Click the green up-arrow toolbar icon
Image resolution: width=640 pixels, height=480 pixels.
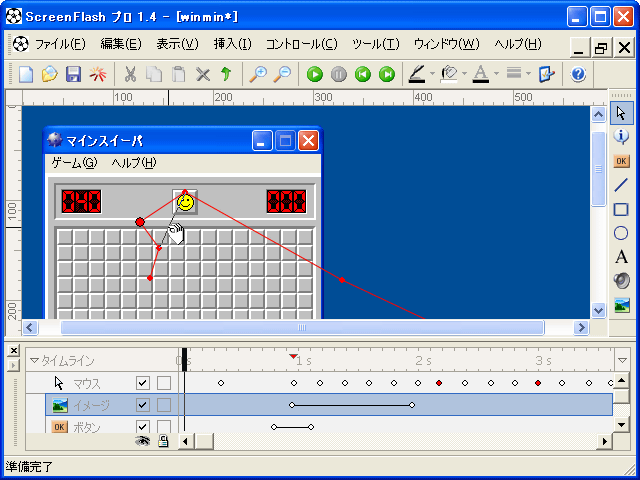point(226,74)
